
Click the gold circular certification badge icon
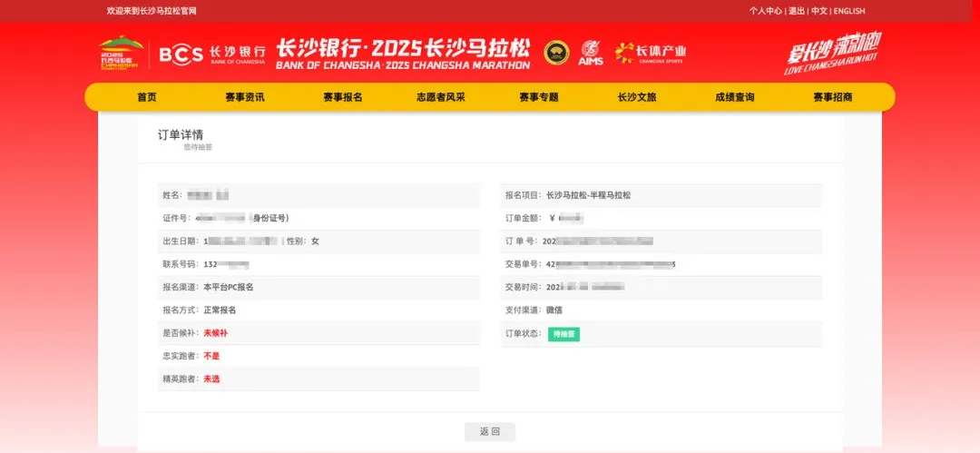point(556,54)
